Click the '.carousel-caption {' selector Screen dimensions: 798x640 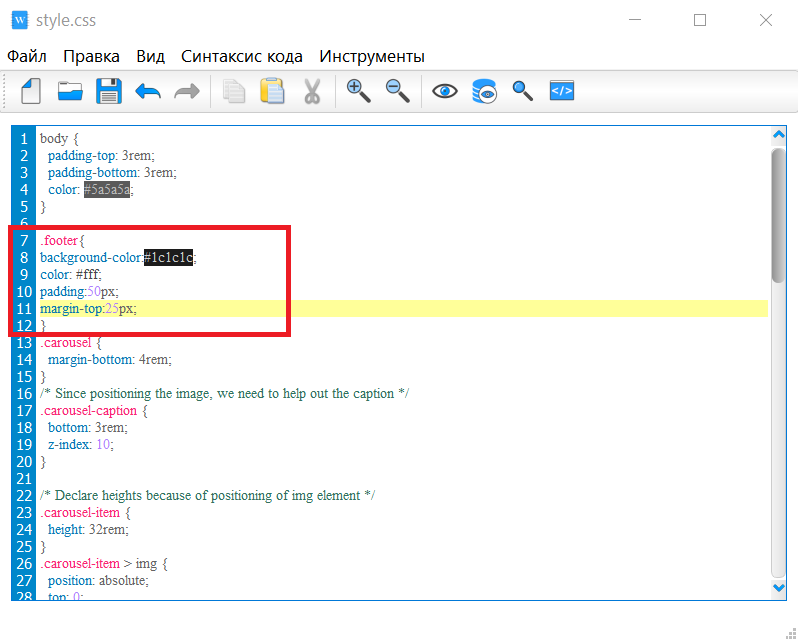[94, 410]
